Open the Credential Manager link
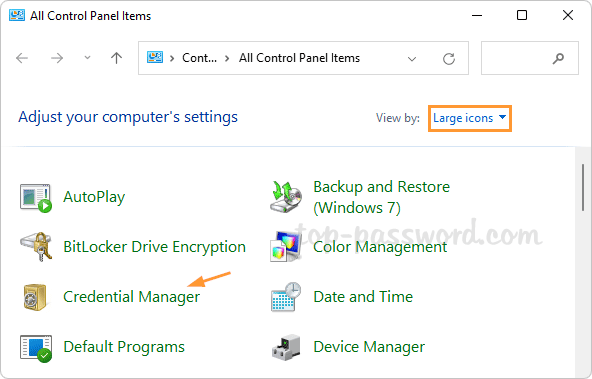This screenshot has width=592, height=379. click(131, 297)
